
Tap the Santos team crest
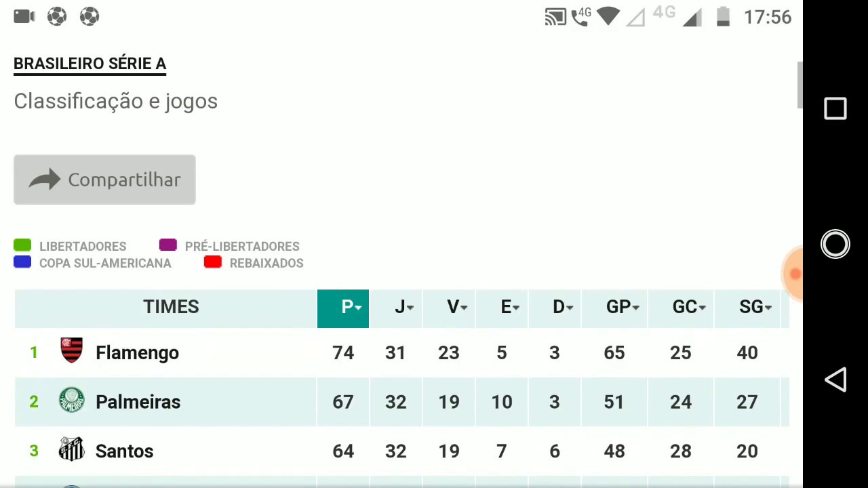71,449
